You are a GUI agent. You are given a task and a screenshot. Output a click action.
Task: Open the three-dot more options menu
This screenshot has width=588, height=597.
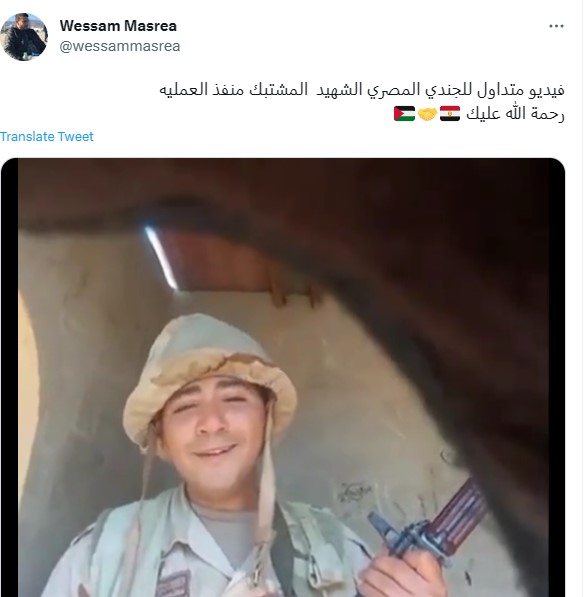point(556,26)
